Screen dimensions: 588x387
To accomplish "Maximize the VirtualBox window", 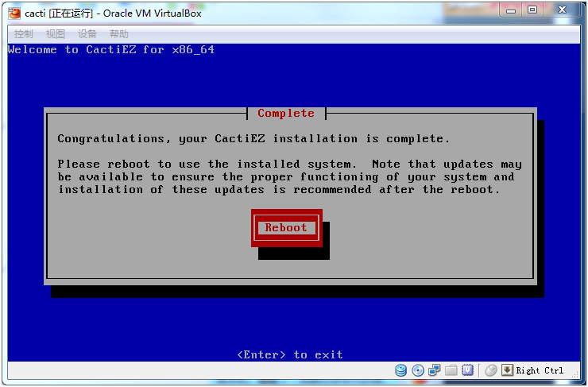I will [x=532, y=10].
